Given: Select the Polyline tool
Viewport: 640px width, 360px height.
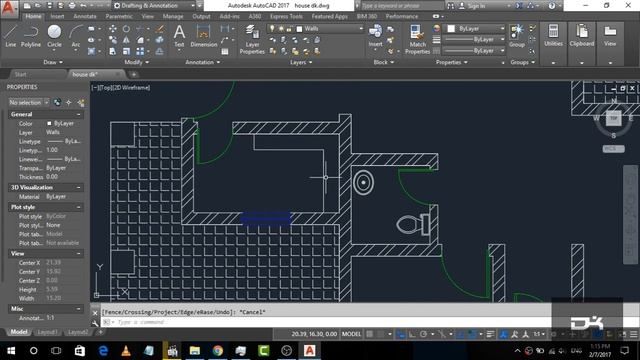Looking at the screenshot, I should pos(31,36).
